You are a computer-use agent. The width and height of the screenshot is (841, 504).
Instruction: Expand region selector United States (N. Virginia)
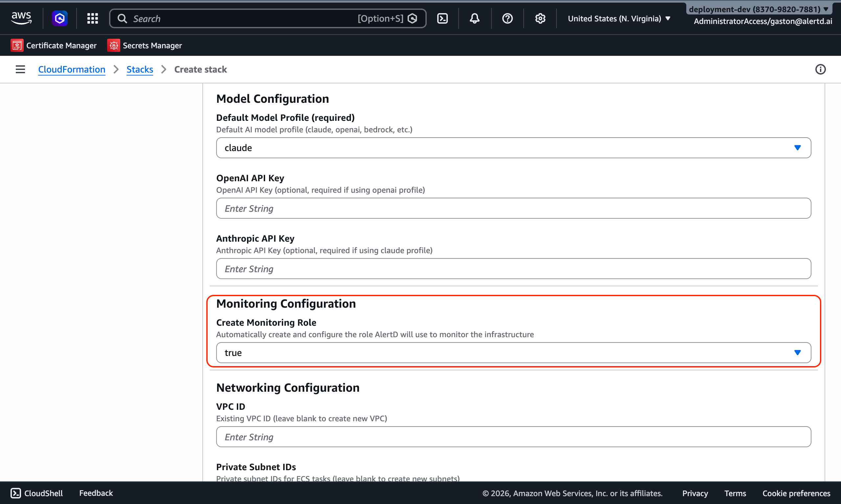[619, 18]
